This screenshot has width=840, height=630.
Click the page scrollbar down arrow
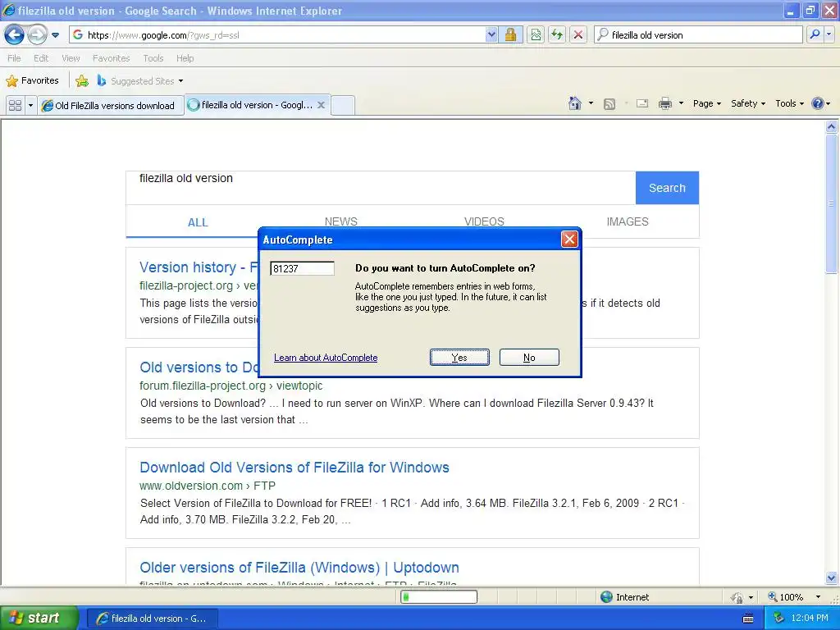(x=832, y=577)
